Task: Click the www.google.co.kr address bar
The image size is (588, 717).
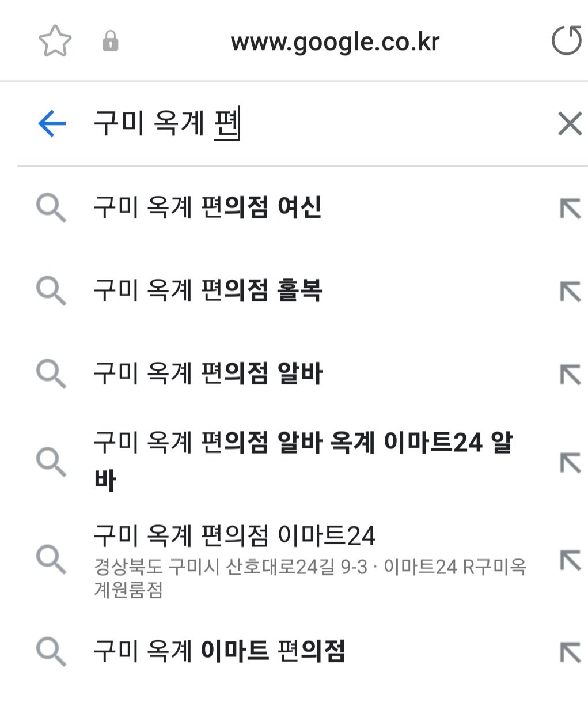Action: click(335, 42)
